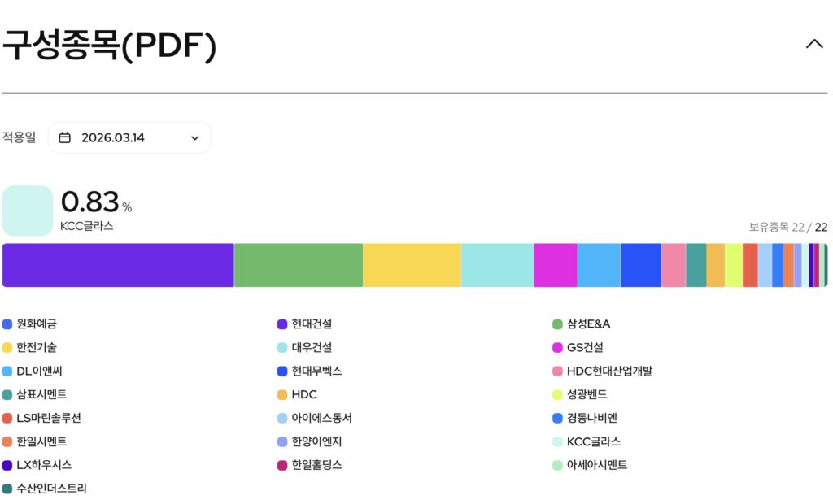This screenshot has width=833, height=504.
Task: Click the large purple 현대건설 bar segment
Action: coord(118,265)
